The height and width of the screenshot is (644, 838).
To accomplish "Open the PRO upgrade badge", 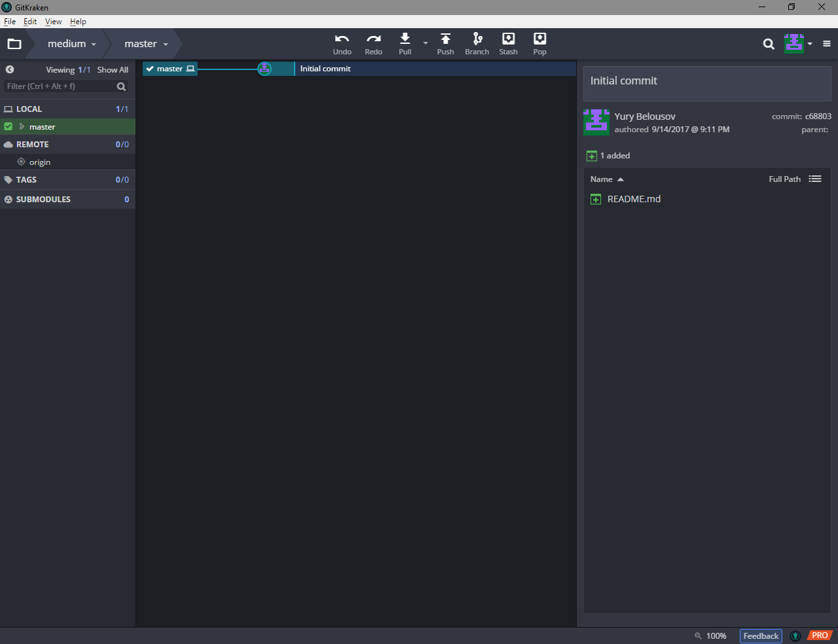I will tap(820, 635).
